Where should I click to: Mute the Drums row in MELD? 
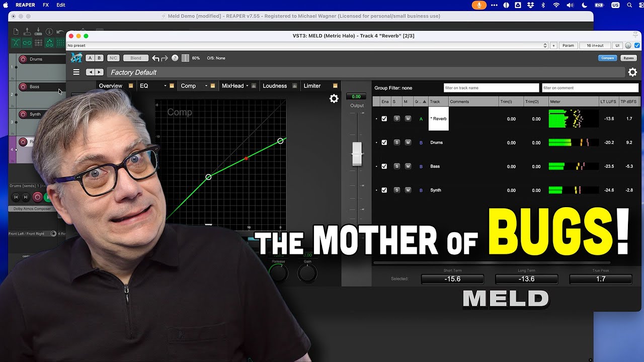[x=408, y=143]
